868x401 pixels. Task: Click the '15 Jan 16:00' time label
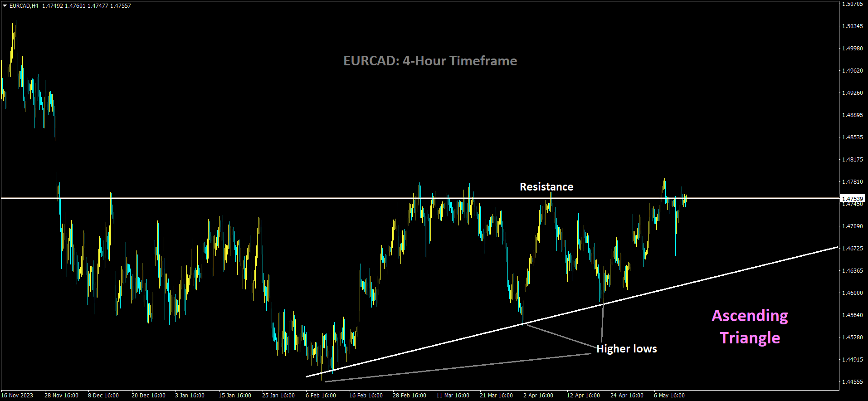[234, 395]
